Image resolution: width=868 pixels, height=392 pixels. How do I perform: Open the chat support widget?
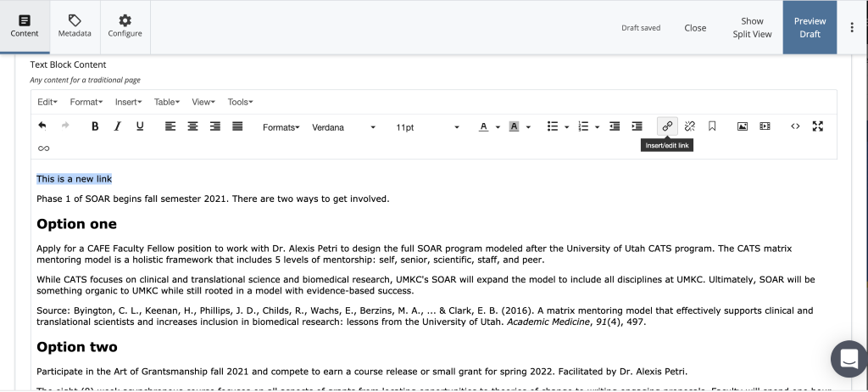[x=849, y=358]
